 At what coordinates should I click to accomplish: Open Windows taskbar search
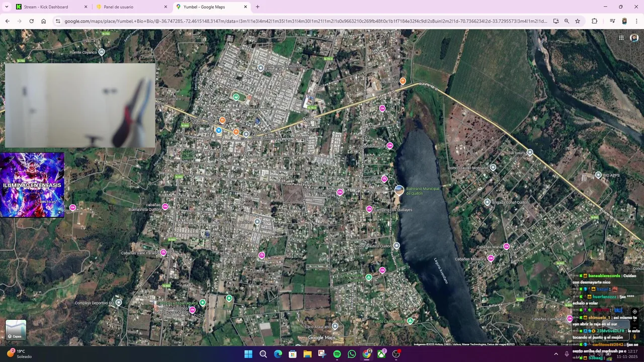[263, 354]
